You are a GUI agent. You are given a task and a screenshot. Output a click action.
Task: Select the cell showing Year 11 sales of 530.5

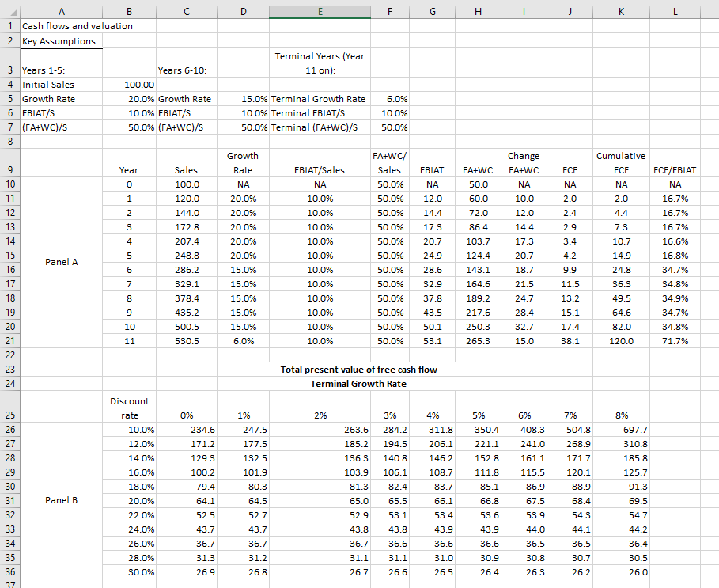pos(186,341)
